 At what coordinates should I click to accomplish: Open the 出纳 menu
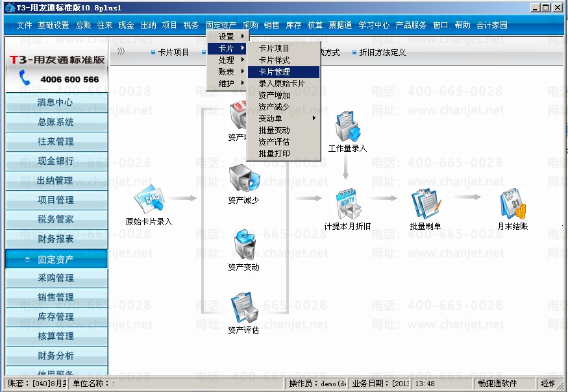(x=148, y=25)
